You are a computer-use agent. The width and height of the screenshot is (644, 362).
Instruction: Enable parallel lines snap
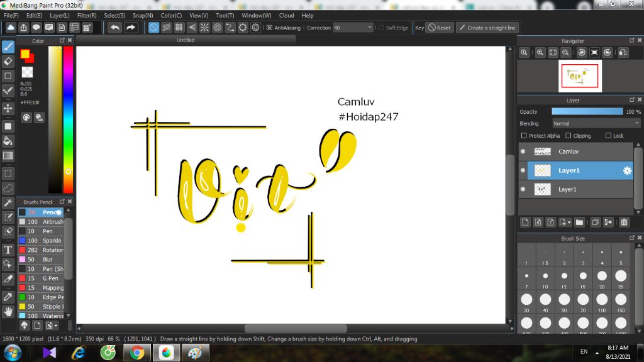click(166, 28)
